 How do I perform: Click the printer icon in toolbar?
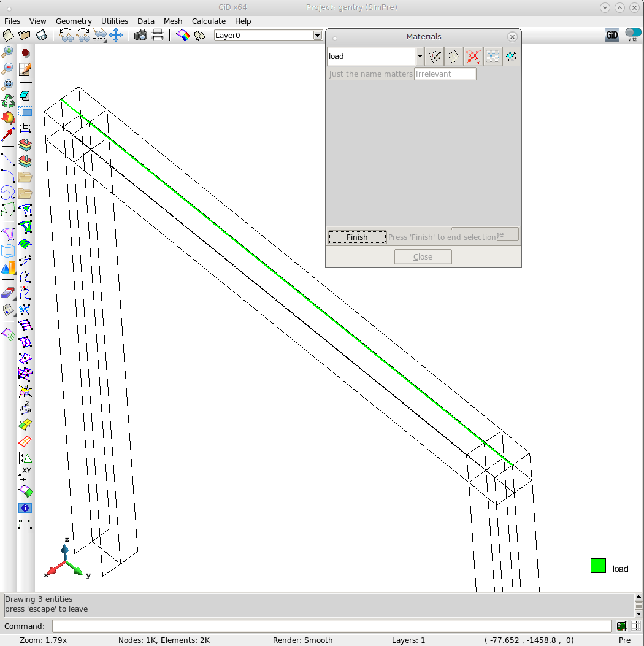158,36
